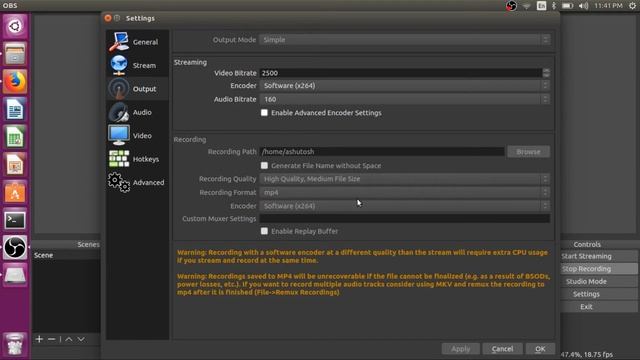The image size is (640, 360).
Task: Toggle Enable Replay Buffer checkbox
Action: 264,231
